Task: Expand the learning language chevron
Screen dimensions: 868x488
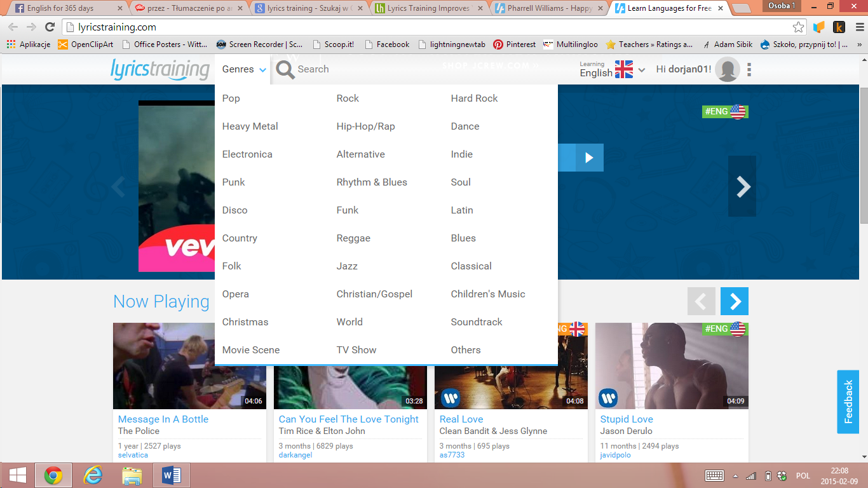Action: click(x=642, y=70)
